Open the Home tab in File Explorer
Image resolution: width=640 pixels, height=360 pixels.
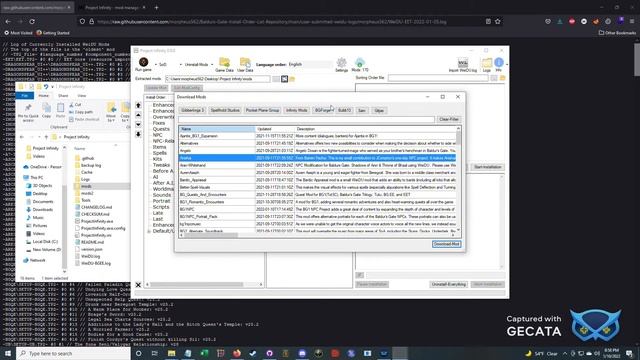pos(44,96)
